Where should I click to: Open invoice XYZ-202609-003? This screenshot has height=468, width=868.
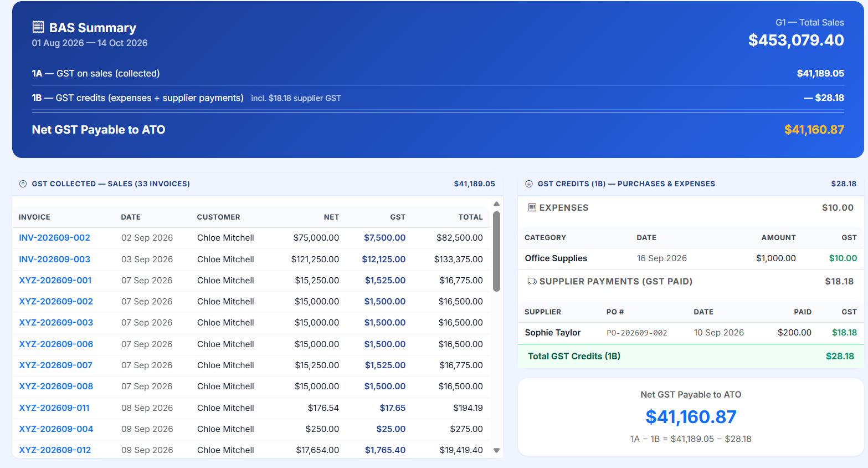tap(56, 323)
